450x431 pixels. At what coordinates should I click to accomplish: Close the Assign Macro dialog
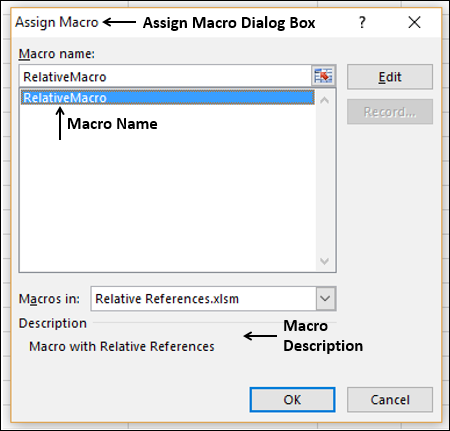coord(414,22)
